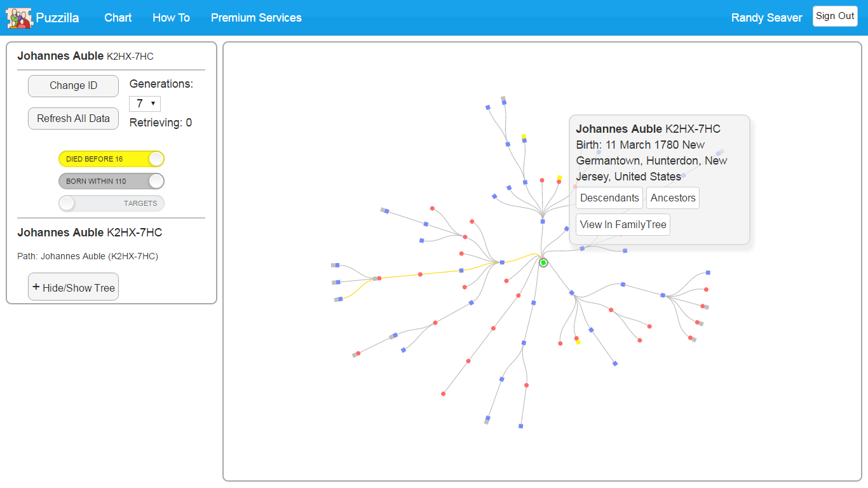Image resolution: width=868 pixels, height=488 pixels.
Task: Click View In FamilyTree
Action: coord(623,224)
